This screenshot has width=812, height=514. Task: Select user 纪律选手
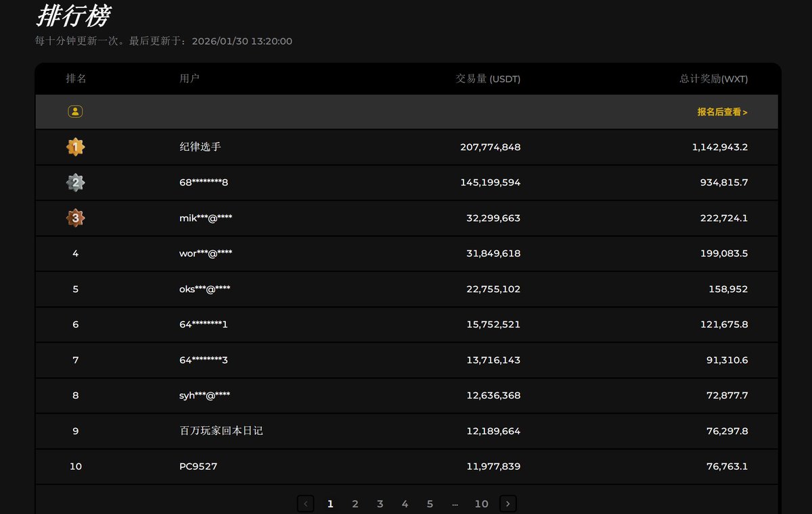point(200,147)
